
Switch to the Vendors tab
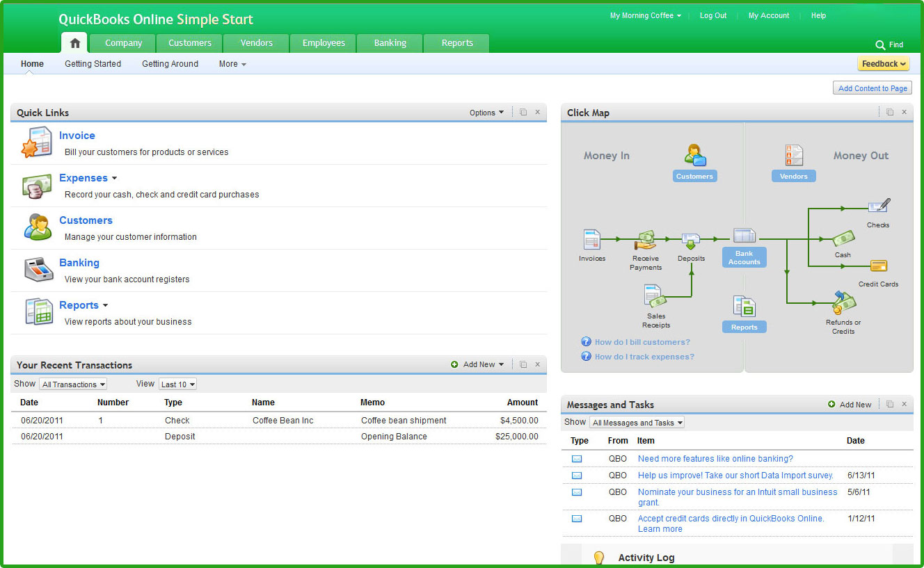coord(256,43)
